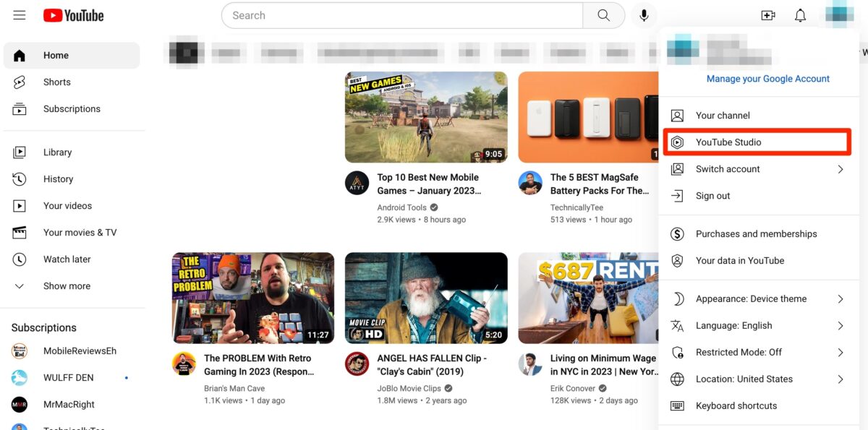Open Watch later playlist
This screenshot has height=430, width=868.
(x=67, y=259)
